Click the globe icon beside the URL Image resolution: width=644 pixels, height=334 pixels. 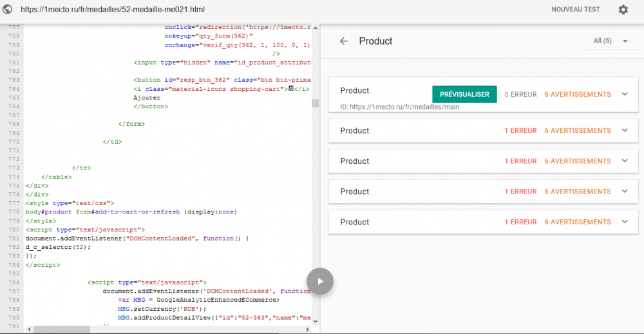point(8,10)
